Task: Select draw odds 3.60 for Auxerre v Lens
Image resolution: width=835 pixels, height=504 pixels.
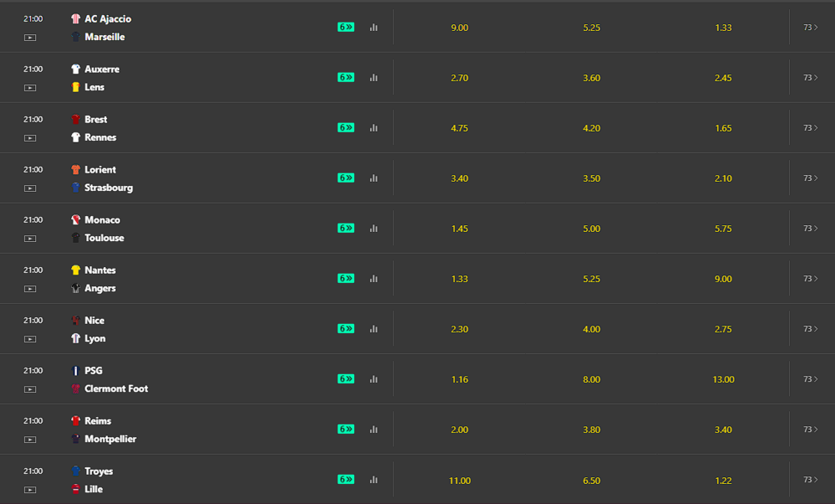Action: coord(592,78)
